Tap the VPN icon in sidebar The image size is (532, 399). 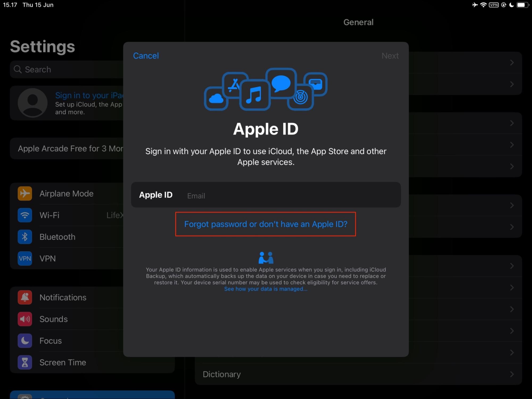click(x=25, y=258)
